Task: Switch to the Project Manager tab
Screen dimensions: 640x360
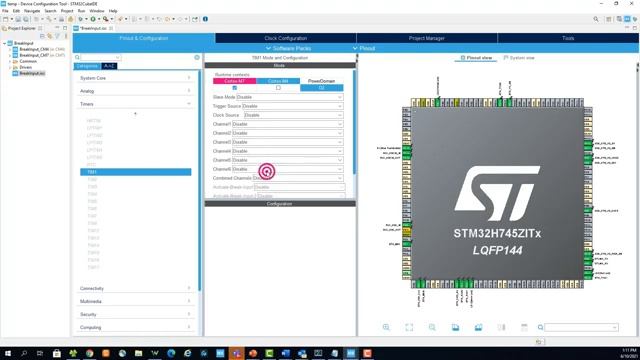Action: point(427,38)
